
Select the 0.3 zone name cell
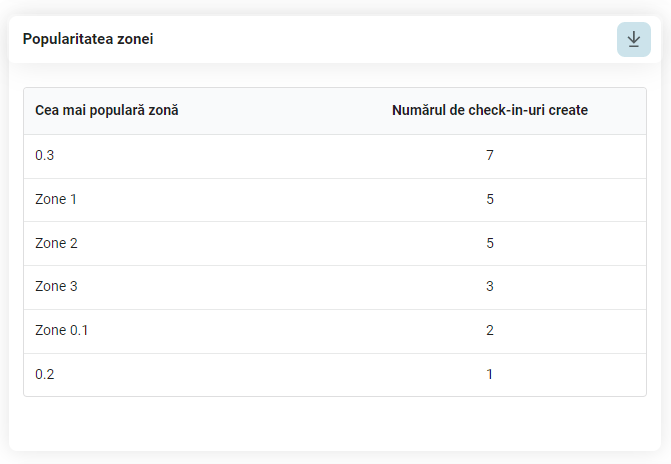point(45,155)
